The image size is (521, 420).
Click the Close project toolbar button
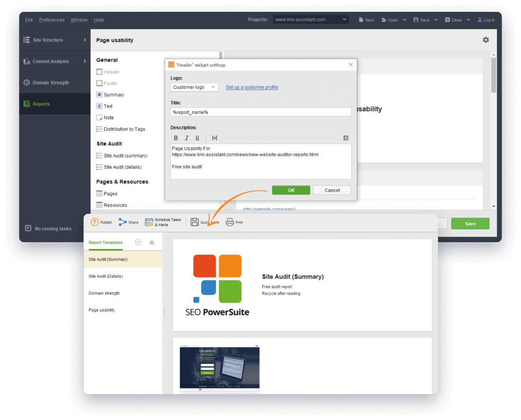tap(453, 20)
